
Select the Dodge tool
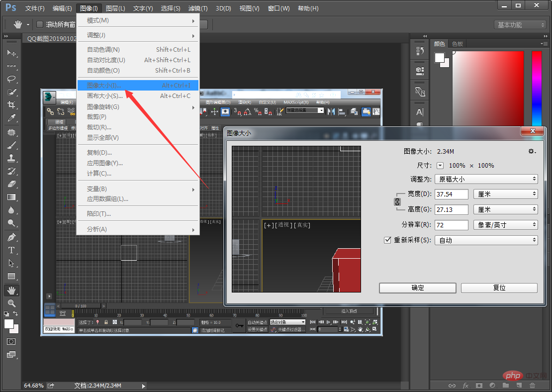(x=11, y=223)
